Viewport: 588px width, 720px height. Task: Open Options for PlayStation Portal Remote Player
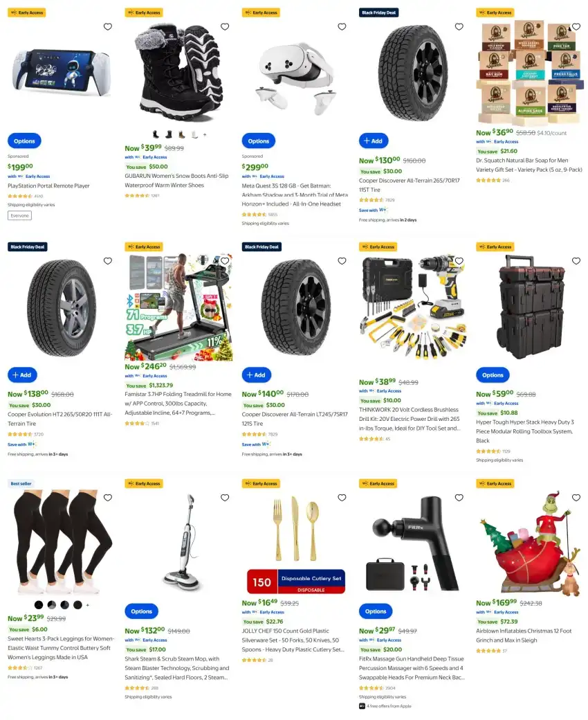click(24, 141)
